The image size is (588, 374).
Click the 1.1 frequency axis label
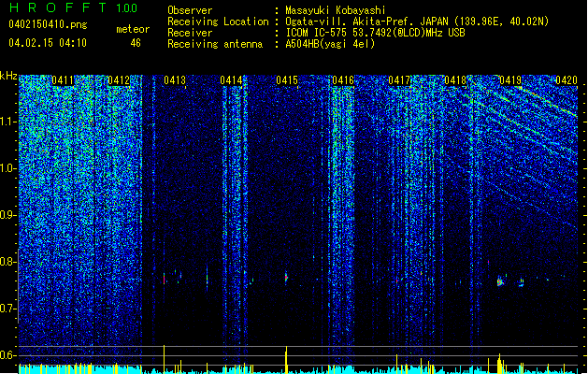(8, 122)
